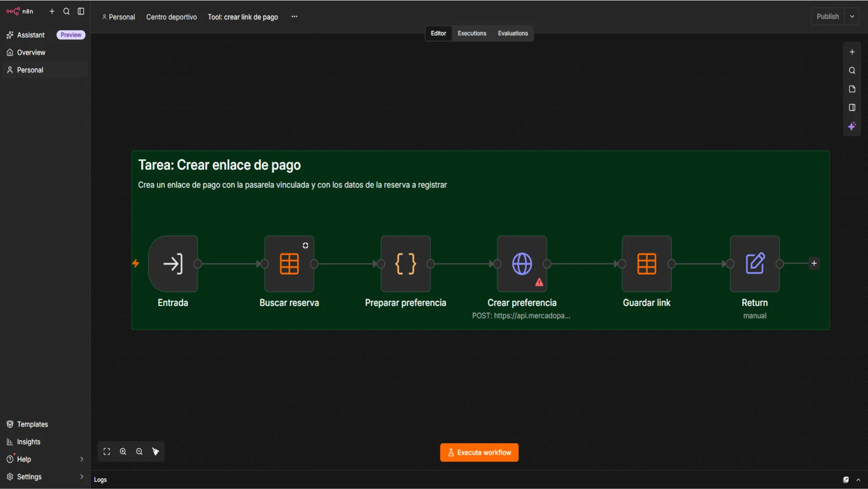The image size is (868, 489).
Task: Select the Editor tab
Action: coord(438,33)
